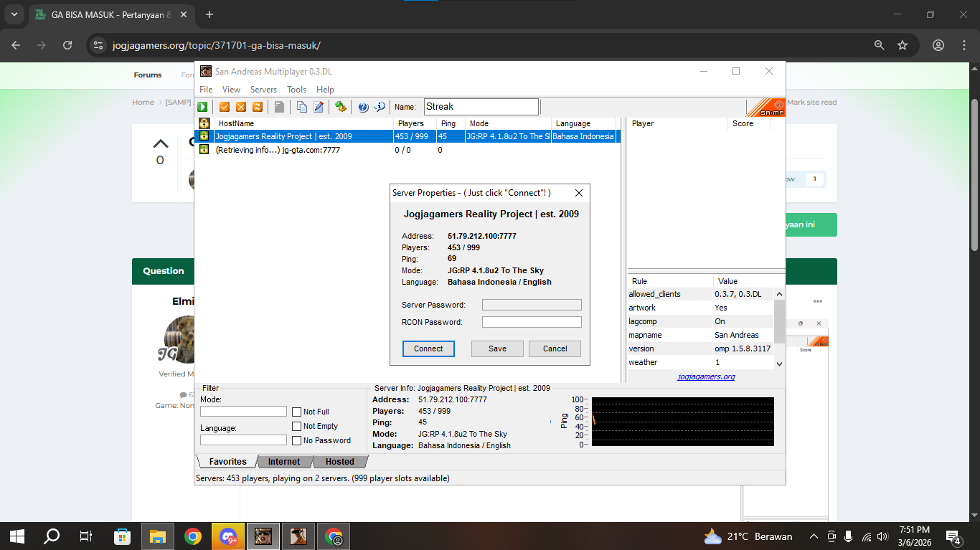Viewport: 980px width, 550px height.
Task: Click the lock icon column header
Action: click(x=204, y=123)
